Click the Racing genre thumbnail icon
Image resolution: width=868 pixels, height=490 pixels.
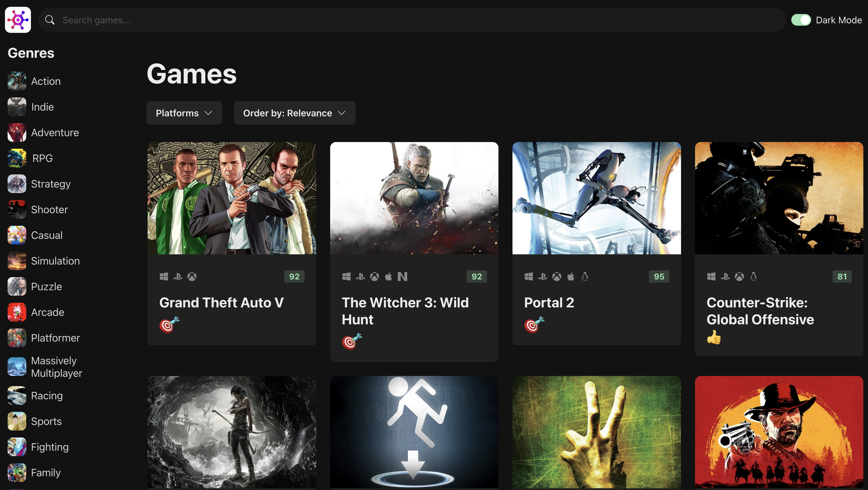coord(17,395)
